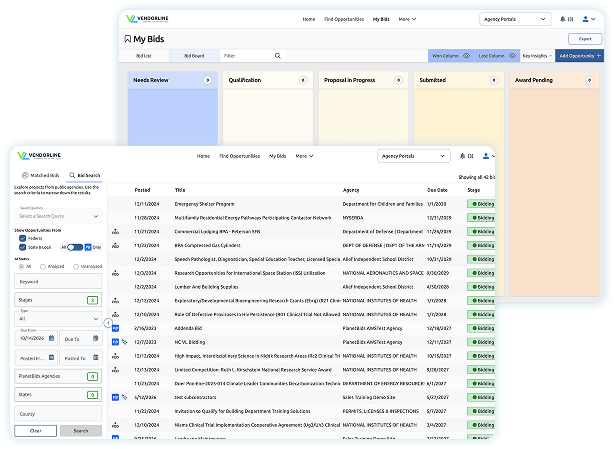Open user account icon in My Bids window
The image size is (614, 449).
pyautogui.click(x=585, y=19)
